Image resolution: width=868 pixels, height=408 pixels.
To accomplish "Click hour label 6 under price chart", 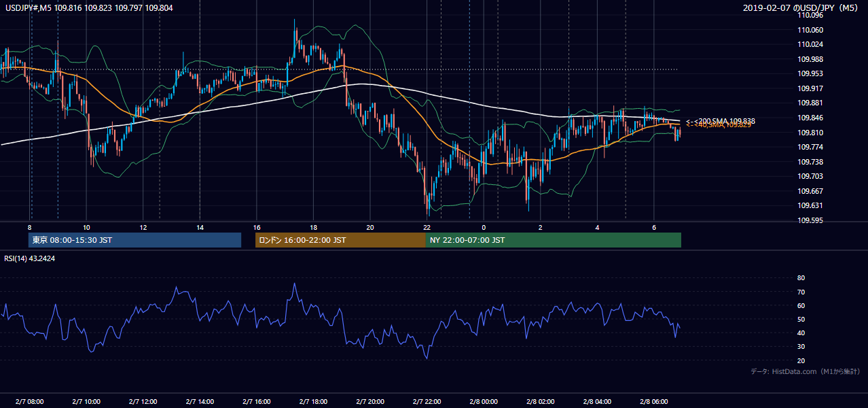I will (654, 227).
